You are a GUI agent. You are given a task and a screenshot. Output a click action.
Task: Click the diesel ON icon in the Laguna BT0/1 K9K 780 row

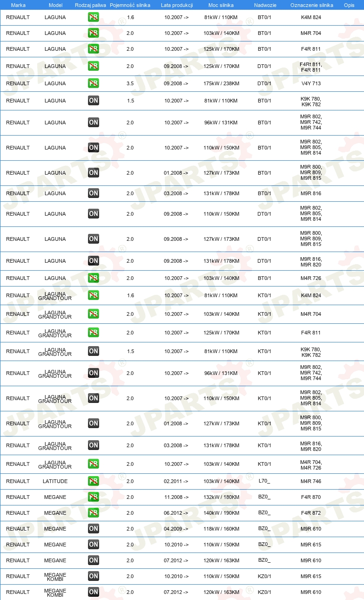pos(94,101)
